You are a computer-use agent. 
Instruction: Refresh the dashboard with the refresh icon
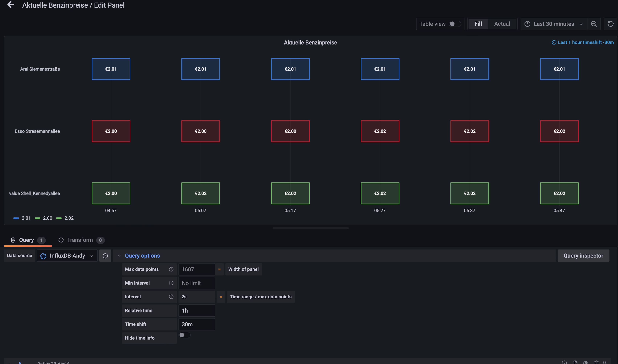click(x=610, y=24)
